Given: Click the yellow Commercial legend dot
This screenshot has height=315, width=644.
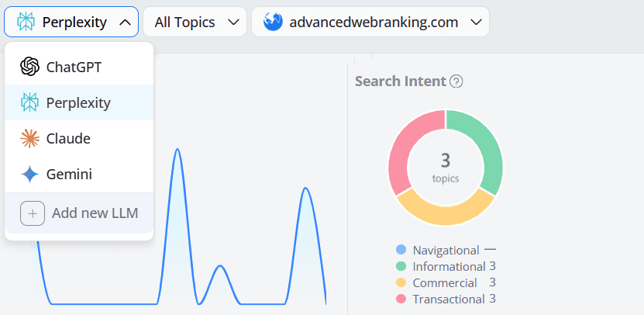Looking at the screenshot, I should pos(401,282).
